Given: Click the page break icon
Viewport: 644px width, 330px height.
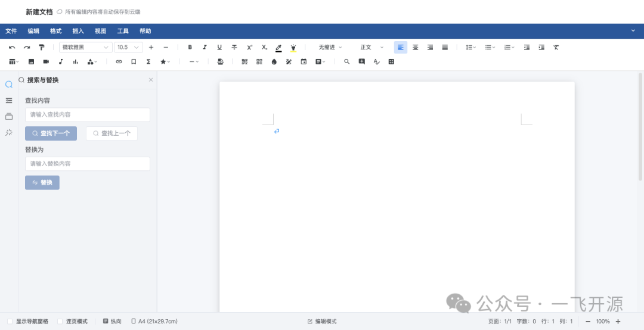Looking at the screenshot, I should tap(221, 62).
